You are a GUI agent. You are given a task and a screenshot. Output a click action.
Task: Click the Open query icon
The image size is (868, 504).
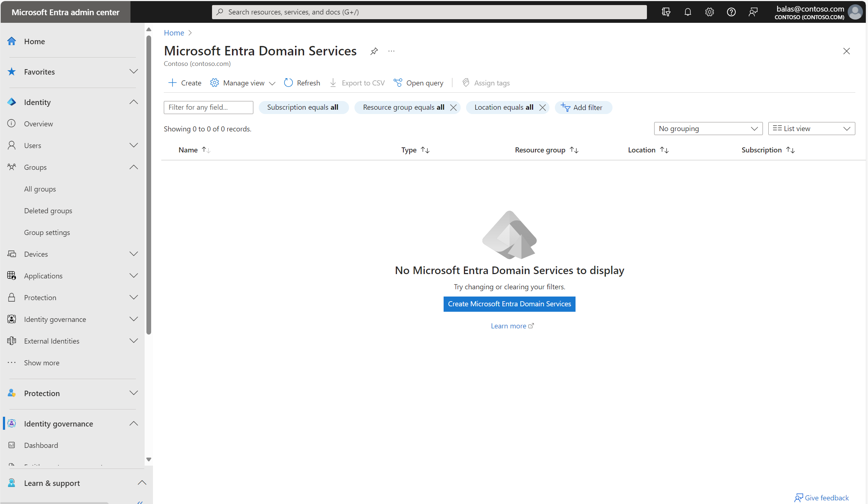(x=397, y=83)
